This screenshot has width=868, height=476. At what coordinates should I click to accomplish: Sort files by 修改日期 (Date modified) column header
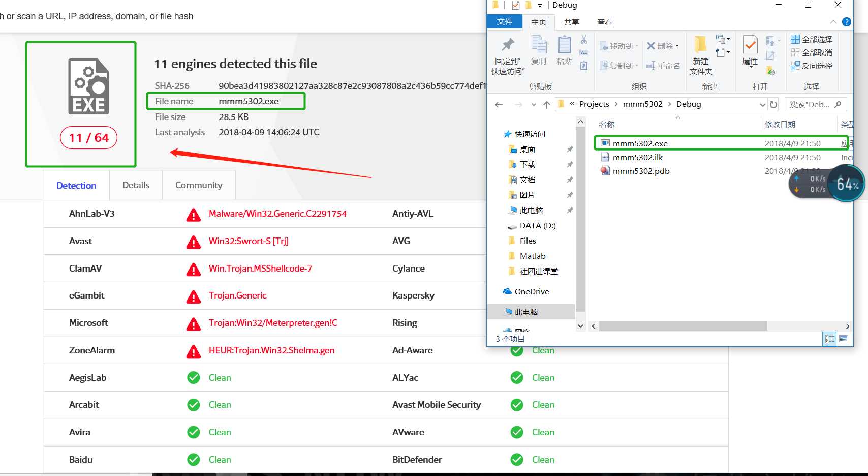(x=780, y=124)
